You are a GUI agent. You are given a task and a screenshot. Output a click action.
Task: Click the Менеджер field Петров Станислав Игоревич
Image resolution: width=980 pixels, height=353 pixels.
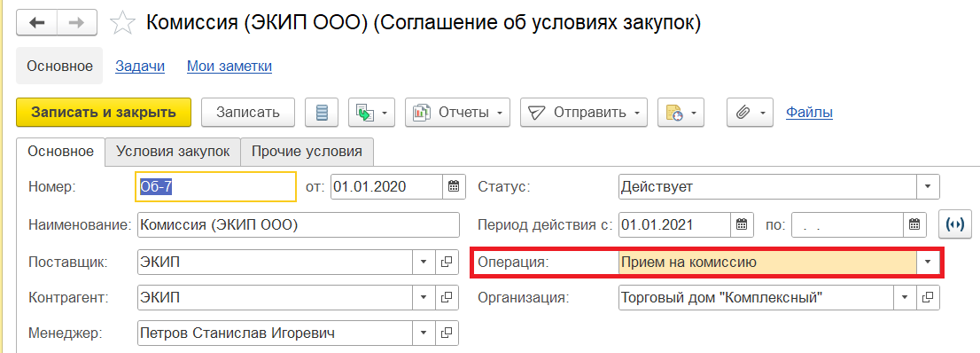pyautogui.click(x=275, y=333)
